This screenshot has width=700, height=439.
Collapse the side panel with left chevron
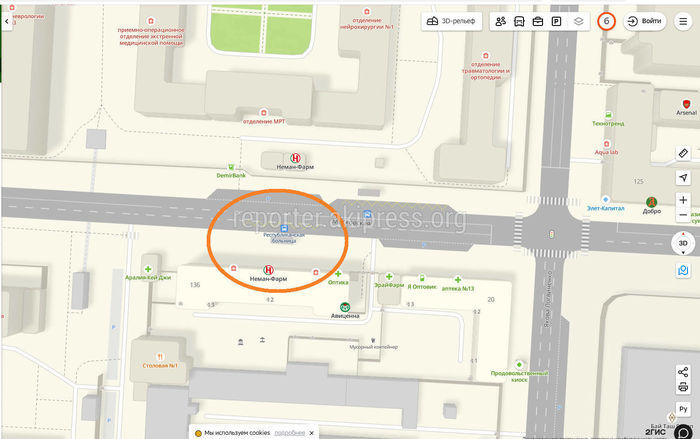[x=7, y=21]
